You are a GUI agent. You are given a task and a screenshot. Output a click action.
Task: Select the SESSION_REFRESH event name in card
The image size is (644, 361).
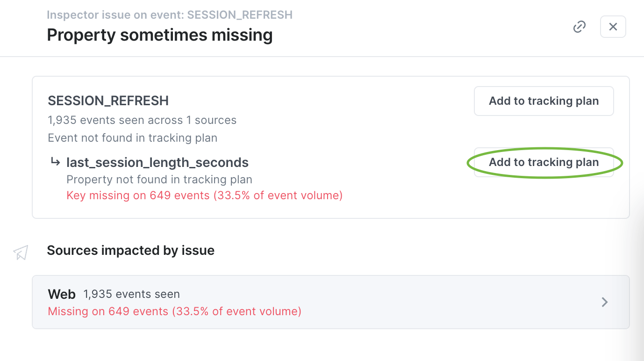click(x=108, y=101)
